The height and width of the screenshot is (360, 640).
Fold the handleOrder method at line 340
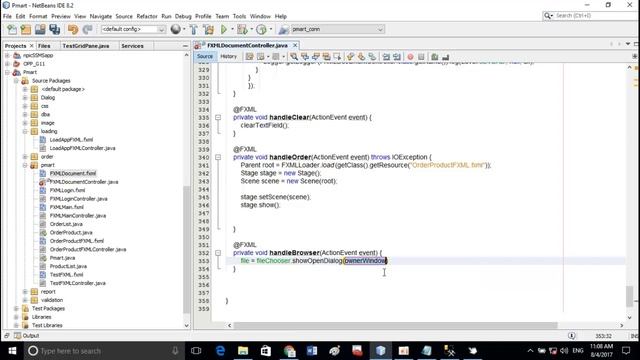pyautogui.click(x=218, y=157)
